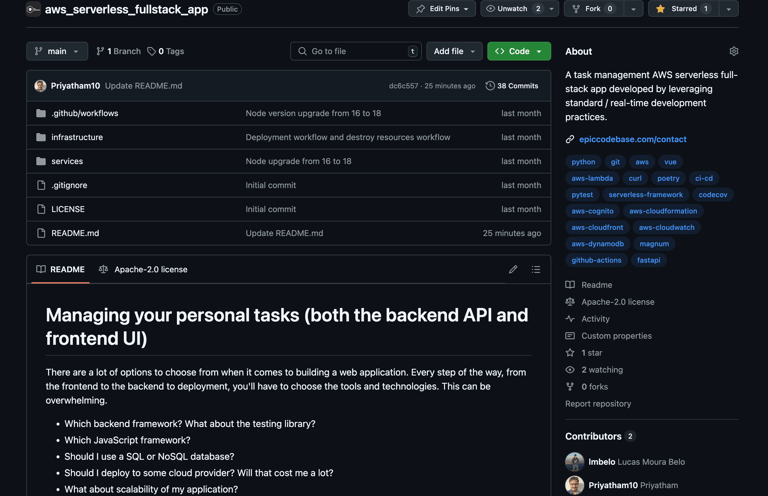The width and height of the screenshot is (768, 496).
Task: Click the aws-lambda topic tag
Action: click(x=592, y=178)
